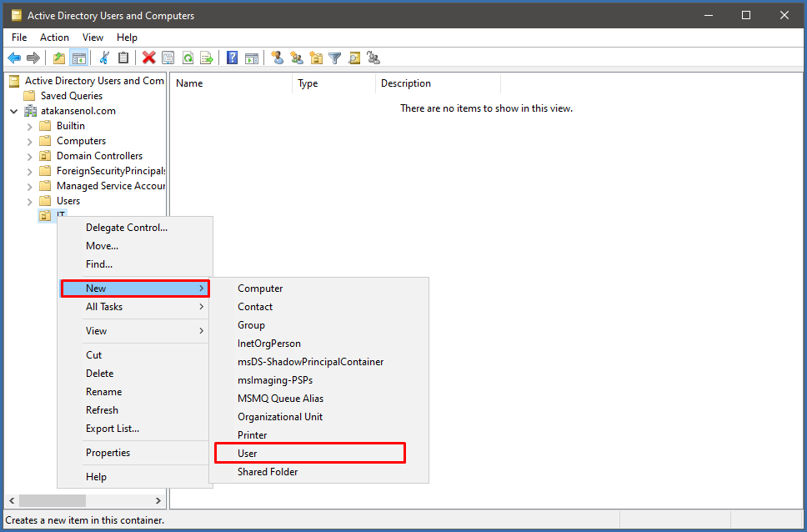Image resolution: width=807 pixels, height=532 pixels.
Task: Open the Help menu in the menu bar
Action: pyautogui.click(x=127, y=38)
